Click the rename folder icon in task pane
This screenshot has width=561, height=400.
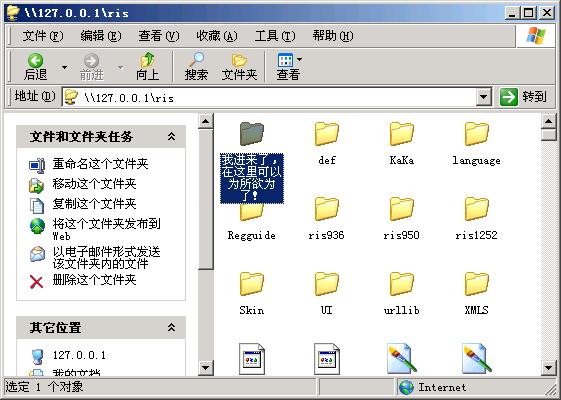click(37, 165)
